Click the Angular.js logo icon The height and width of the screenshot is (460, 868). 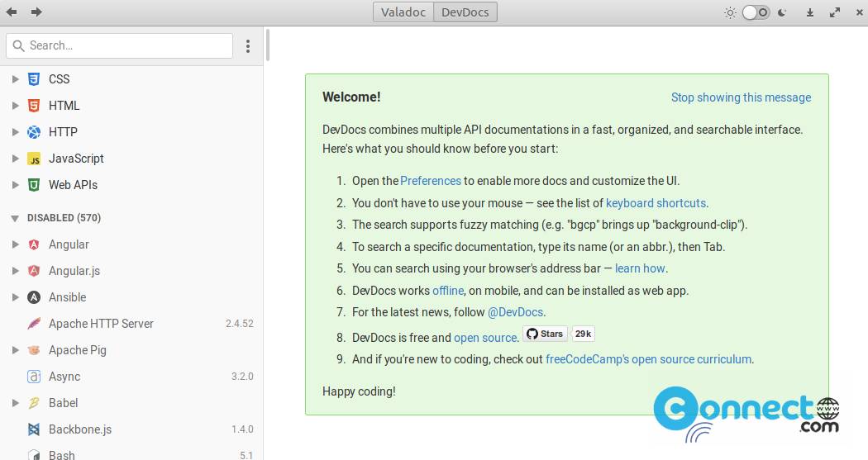(x=34, y=271)
